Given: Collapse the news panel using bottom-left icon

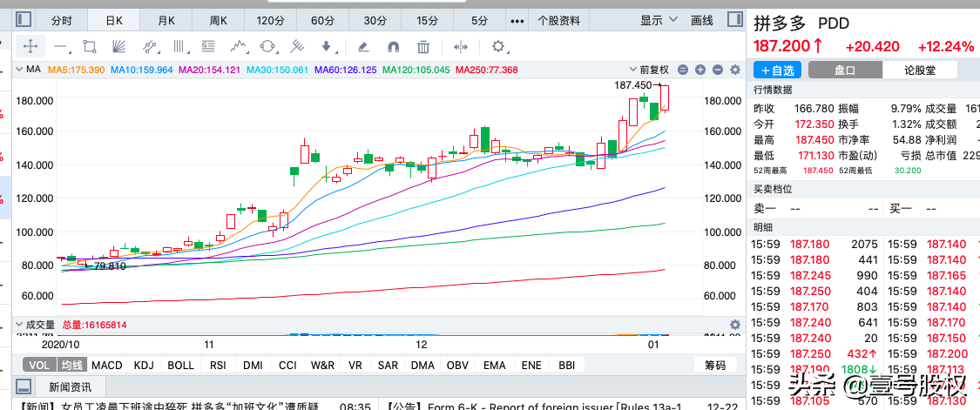Looking at the screenshot, I should pyautogui.click(x=24, y=386).
